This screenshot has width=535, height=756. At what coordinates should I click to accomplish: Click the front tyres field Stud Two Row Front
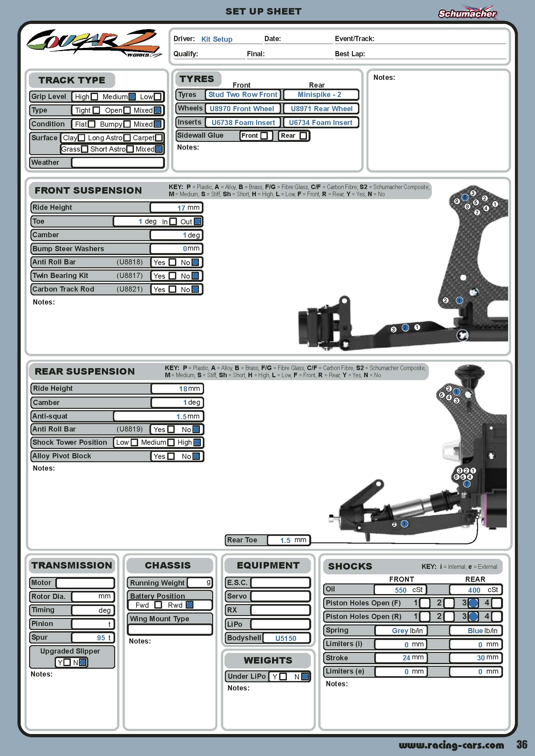(x=243, y=95)
